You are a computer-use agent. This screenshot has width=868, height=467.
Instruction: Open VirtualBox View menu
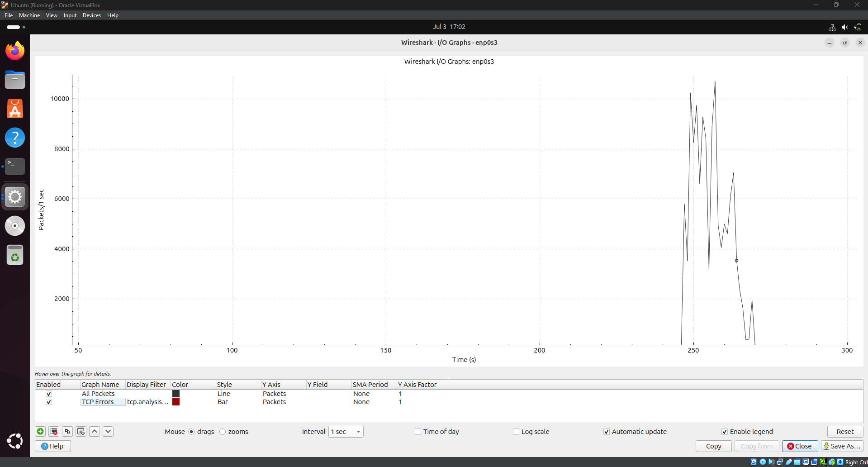[52, 15]
